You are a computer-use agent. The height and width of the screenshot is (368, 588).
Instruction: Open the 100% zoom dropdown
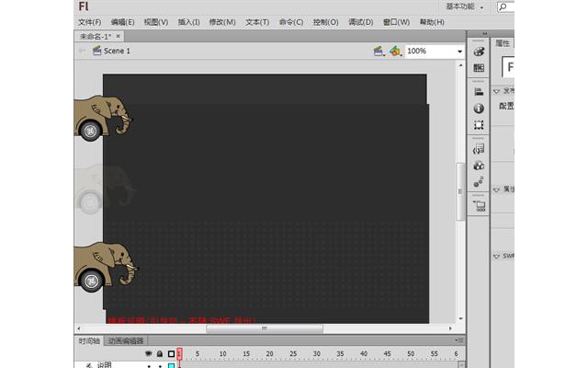pos(459,52)
